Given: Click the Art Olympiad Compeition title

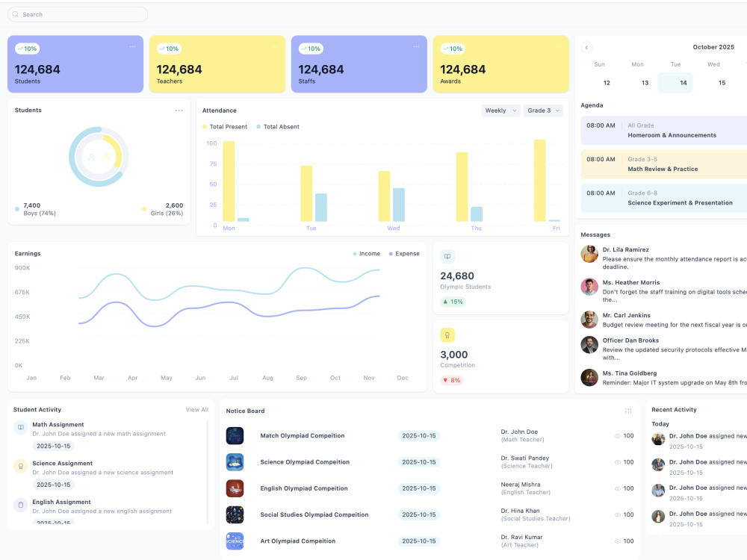Looking at the screenshot, I should point(298,541).
